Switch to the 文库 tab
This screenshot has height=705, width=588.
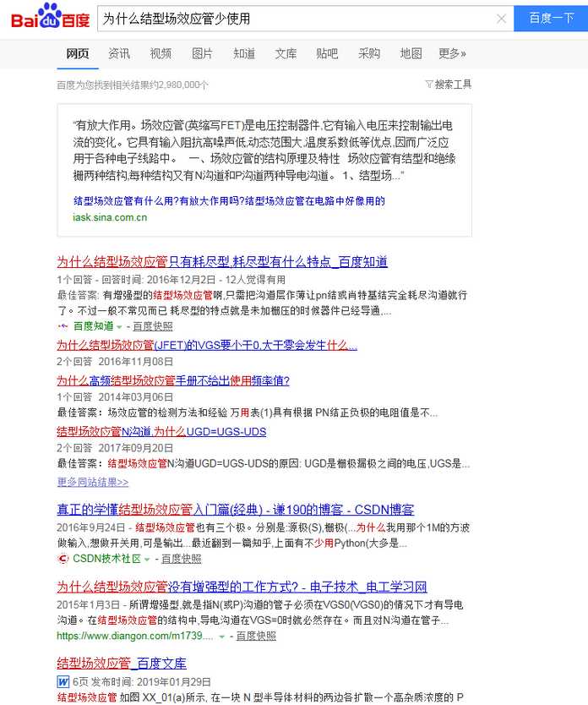pos(286,53)
